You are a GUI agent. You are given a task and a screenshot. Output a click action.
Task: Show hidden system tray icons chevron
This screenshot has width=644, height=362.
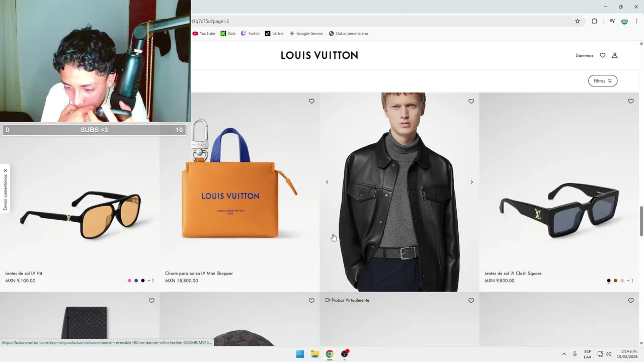tap(564, 354)
